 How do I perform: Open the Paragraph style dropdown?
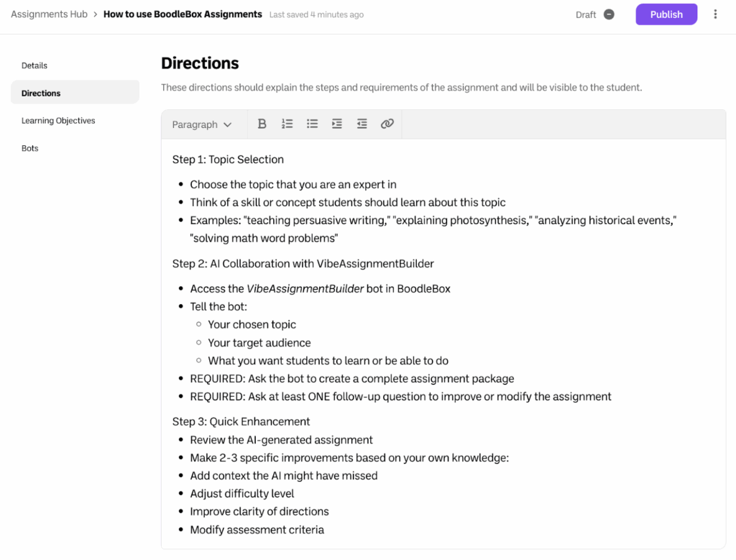click(202, 124)
